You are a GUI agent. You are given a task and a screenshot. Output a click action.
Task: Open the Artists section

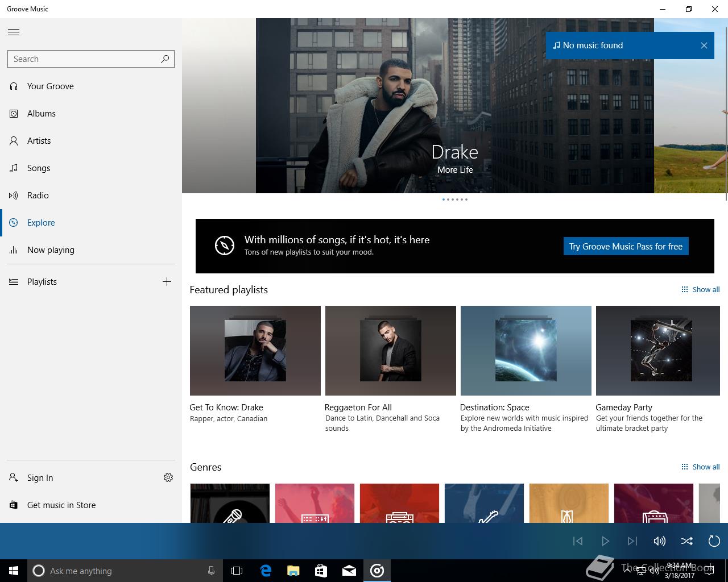91,141
